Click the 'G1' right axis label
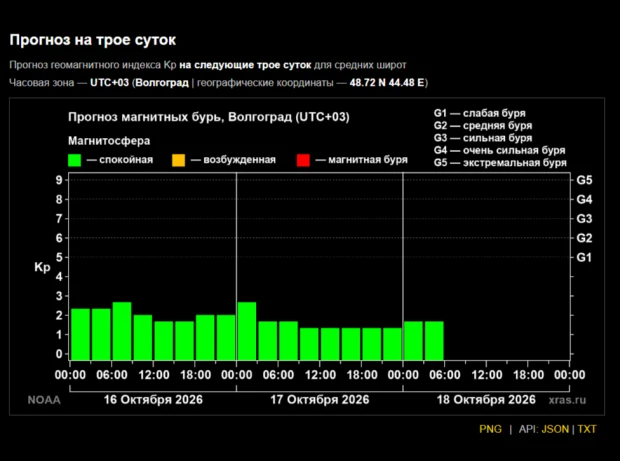The image size is (620, 461). pyautogui.click(x=584, y=257)
